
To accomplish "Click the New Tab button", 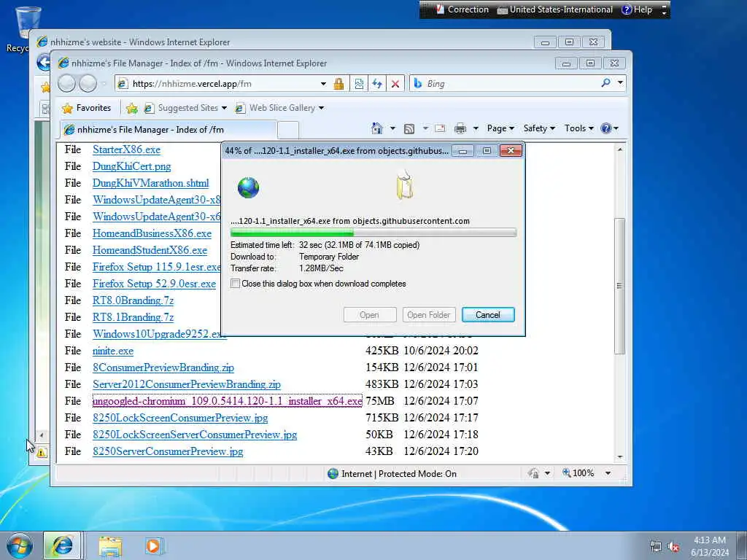I will coord(287,130).
